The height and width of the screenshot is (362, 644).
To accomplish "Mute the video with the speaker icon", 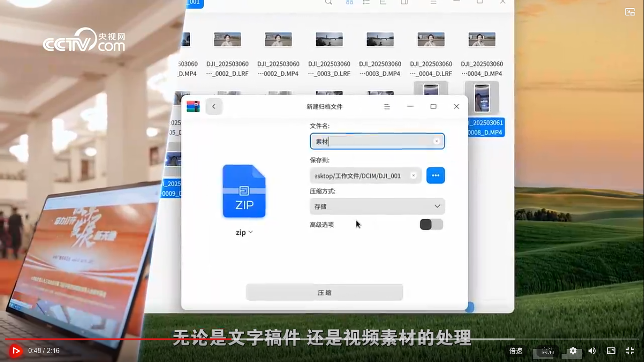I will [x=592, y=351].
